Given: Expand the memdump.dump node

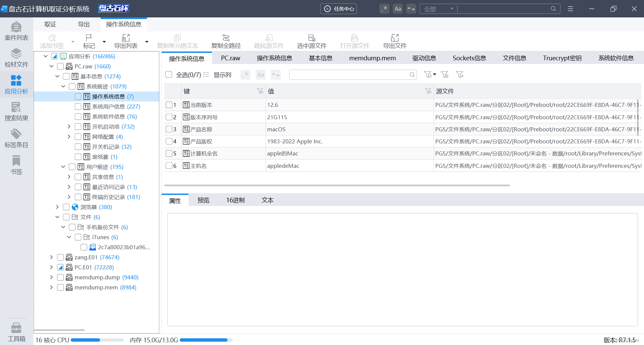Looking at the screenshot, I should [51, 277].
